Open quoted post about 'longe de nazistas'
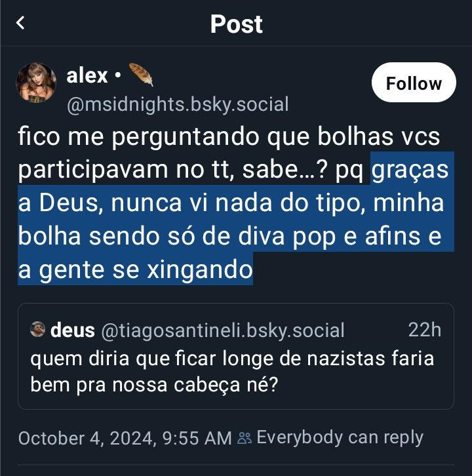This screenshot has height=476, width=472. pos(236,357)
